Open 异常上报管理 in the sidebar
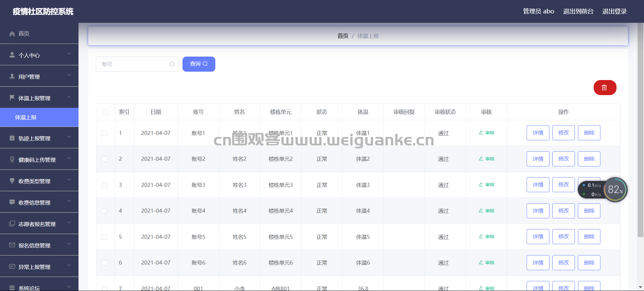The image size is (644, 291). coord(39,267)
